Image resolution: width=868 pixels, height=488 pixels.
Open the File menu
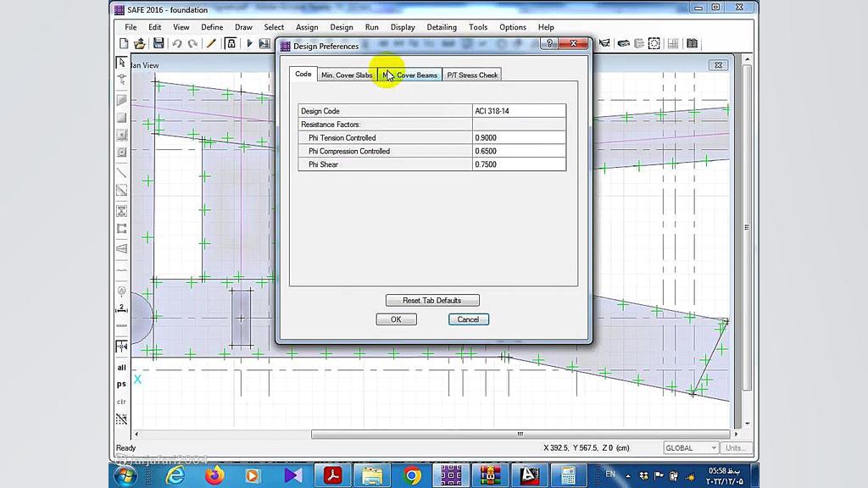131,27
